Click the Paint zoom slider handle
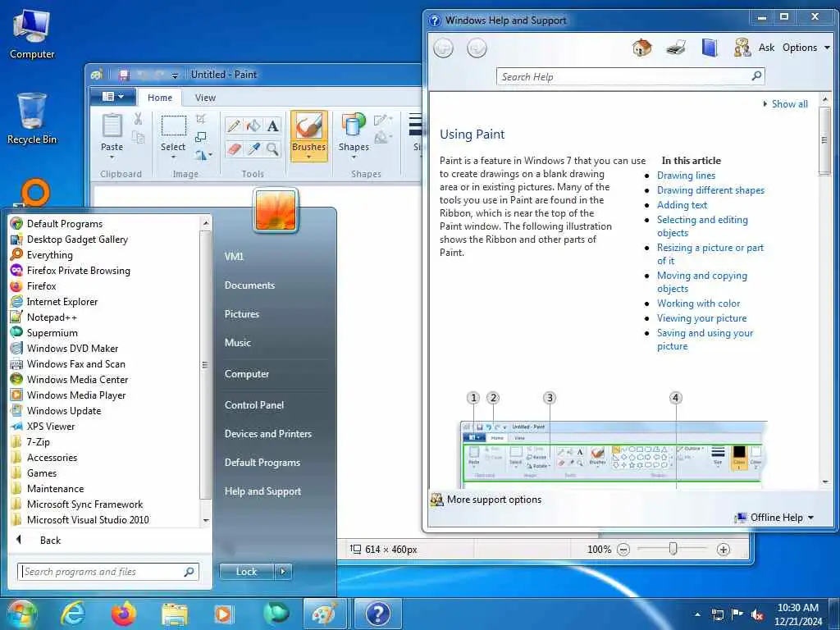The height and width of the screenshot is (630, 840). point(673,549)
